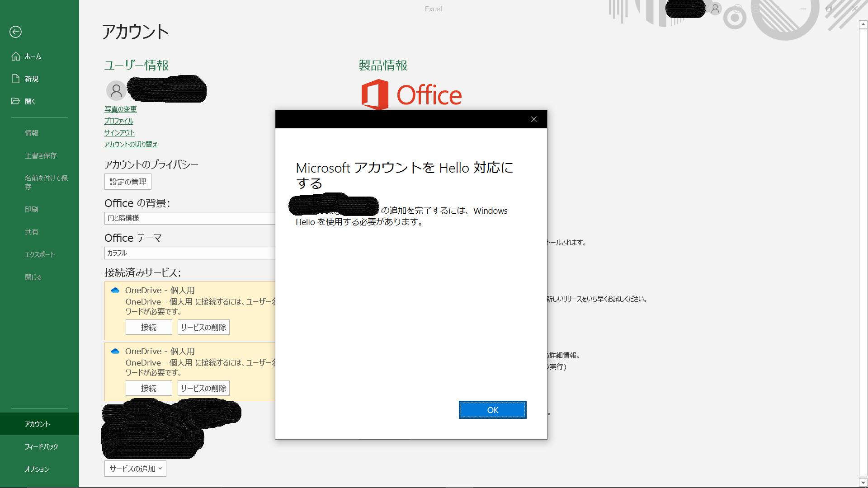Click 接続 on the first OneDrive service

tap(149, 327)
